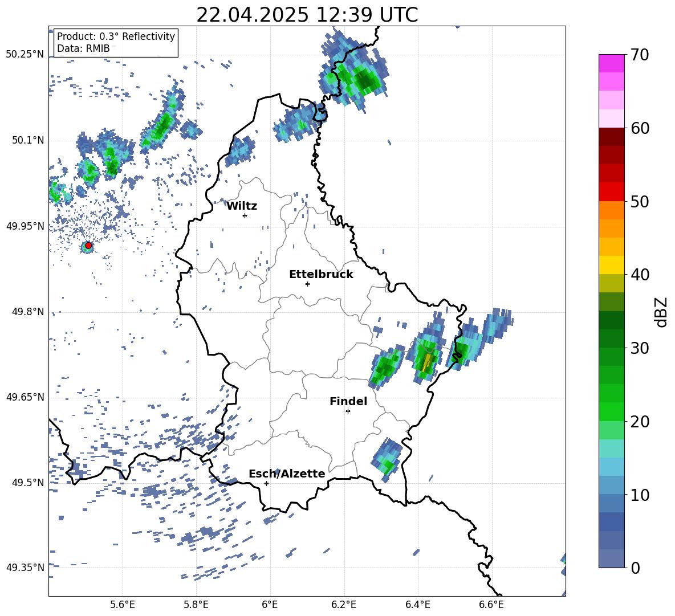This screenshot has height=616, width=675.
Task: Click the orange colorbar swatch below 50
Action: tap(611, 210)
